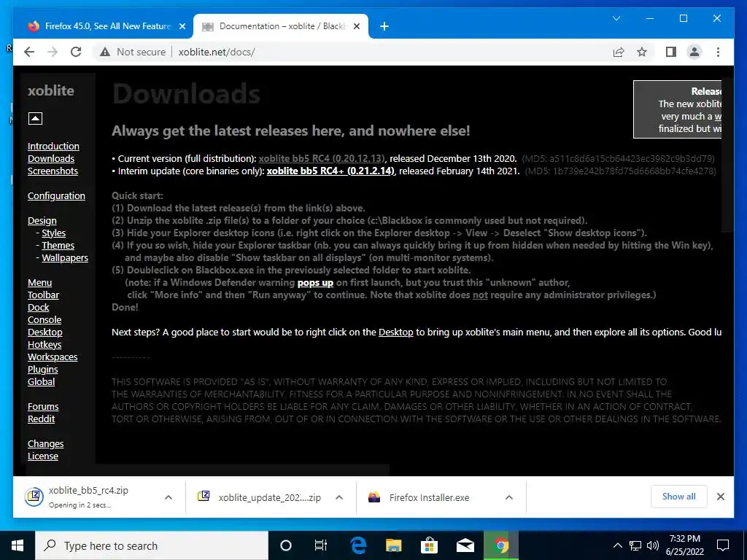Open the Console documentation link
This screenshot has width=747, height=560.
click(44, 319)
